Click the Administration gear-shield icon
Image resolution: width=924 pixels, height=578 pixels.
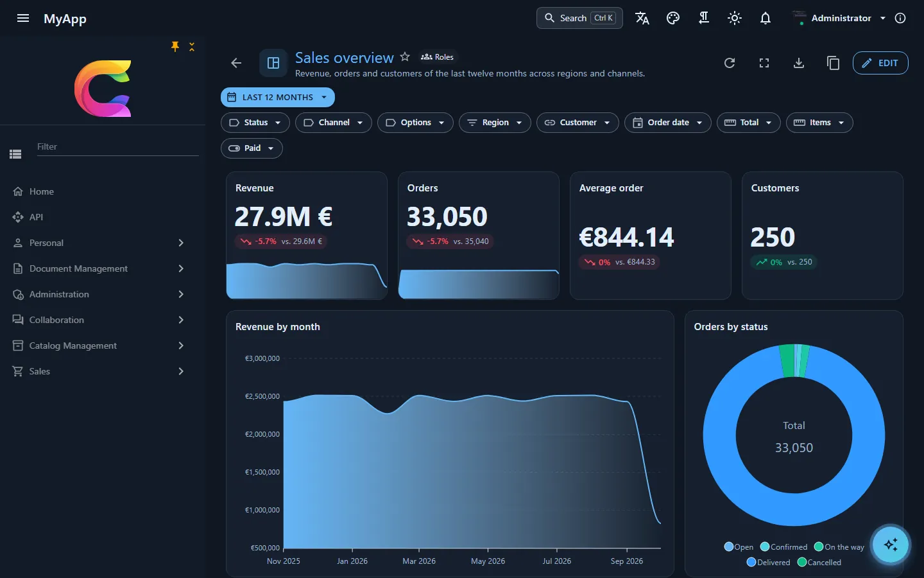tap(18, 294)
